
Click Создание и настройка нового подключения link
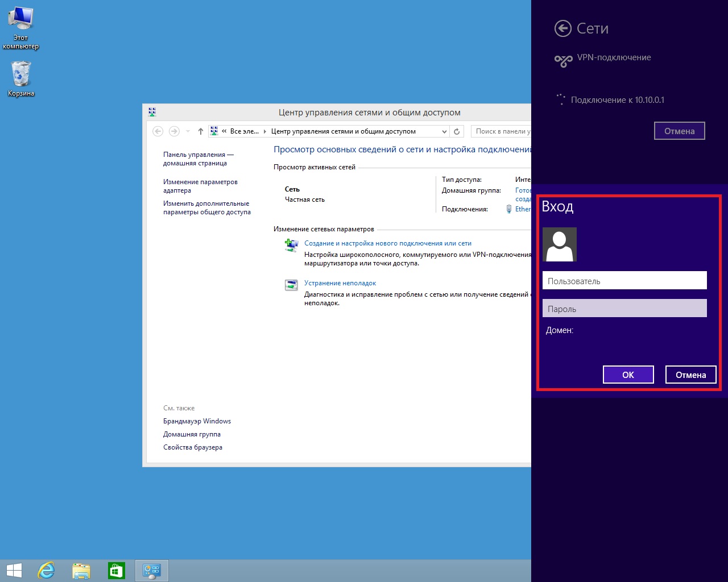pos(388,243)
